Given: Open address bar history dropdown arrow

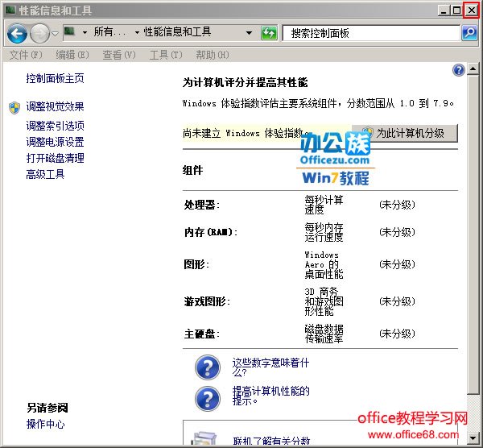Looking at the screenshot, I should click(x=249, y=33).
